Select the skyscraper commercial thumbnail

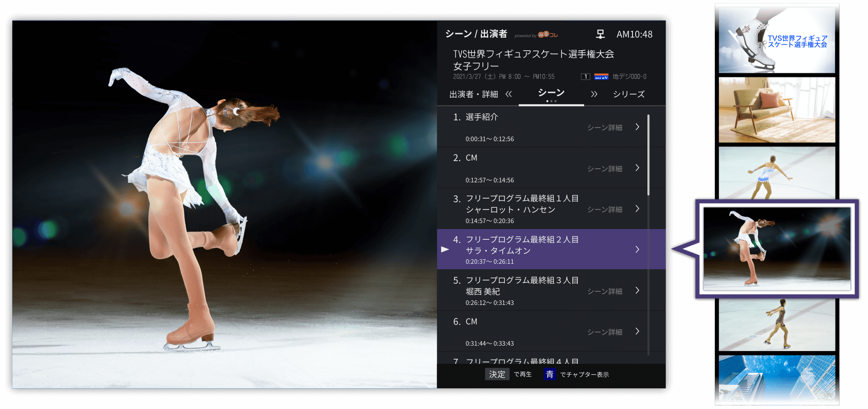coord(777,379)
